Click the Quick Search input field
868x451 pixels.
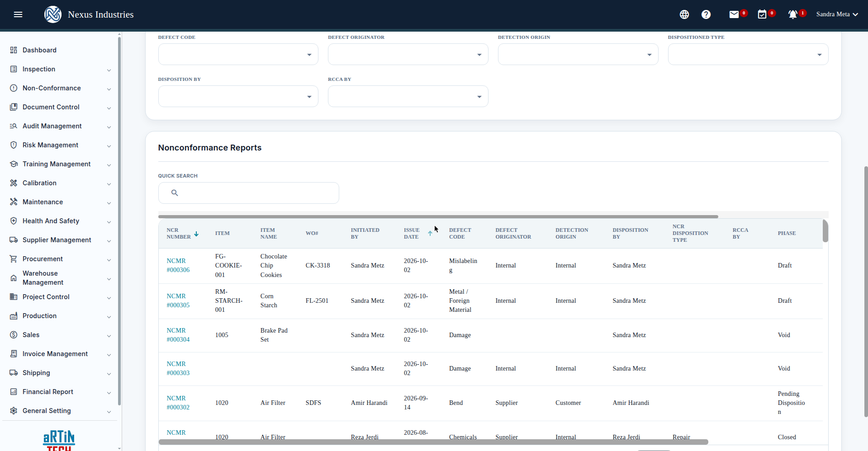249,193
